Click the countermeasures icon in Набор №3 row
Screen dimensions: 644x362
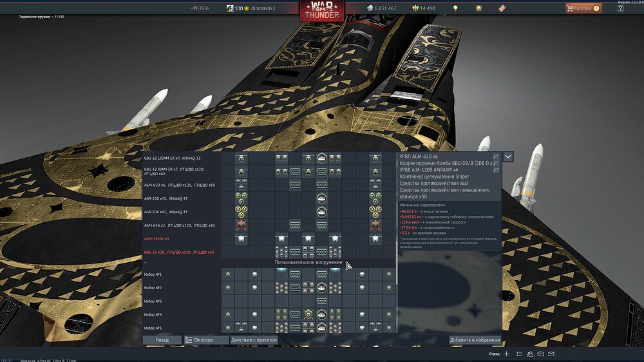(x=321, y=301)
